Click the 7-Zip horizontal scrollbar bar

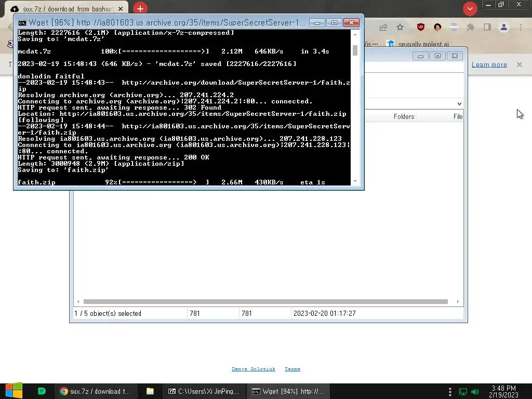pos(265,302)
